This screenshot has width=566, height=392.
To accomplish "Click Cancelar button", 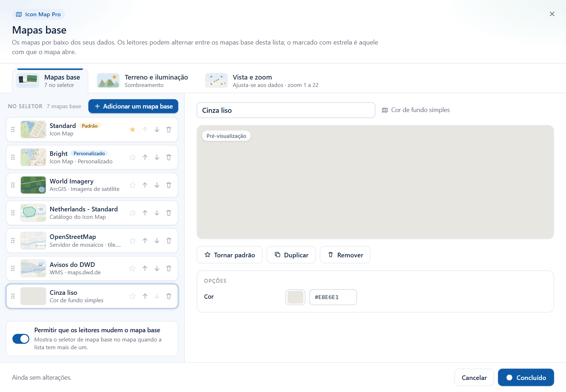I will click(x=474, y=378).
